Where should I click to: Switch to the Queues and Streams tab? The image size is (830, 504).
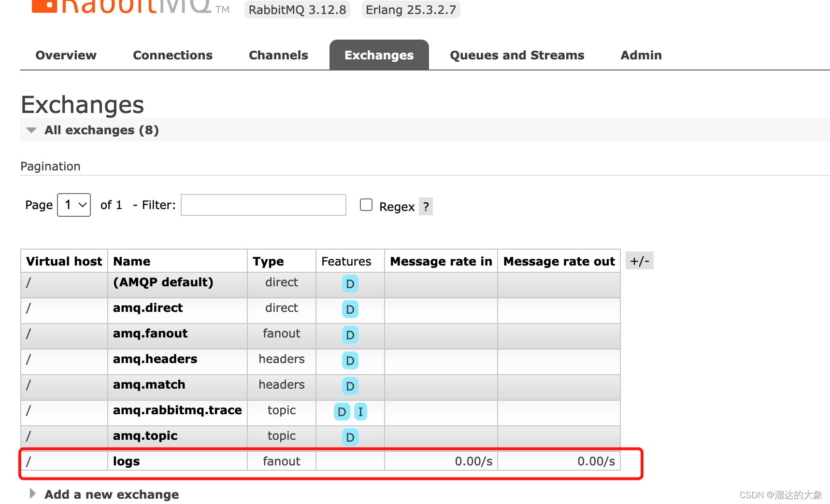[517, 55]
